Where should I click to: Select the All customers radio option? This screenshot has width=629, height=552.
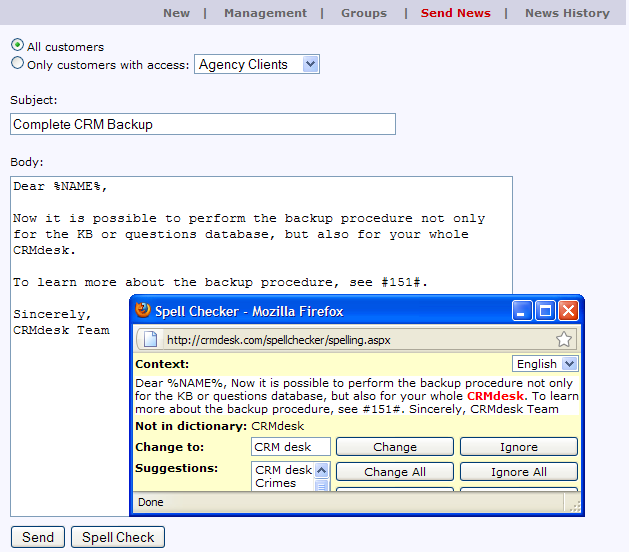click(17, 45)
